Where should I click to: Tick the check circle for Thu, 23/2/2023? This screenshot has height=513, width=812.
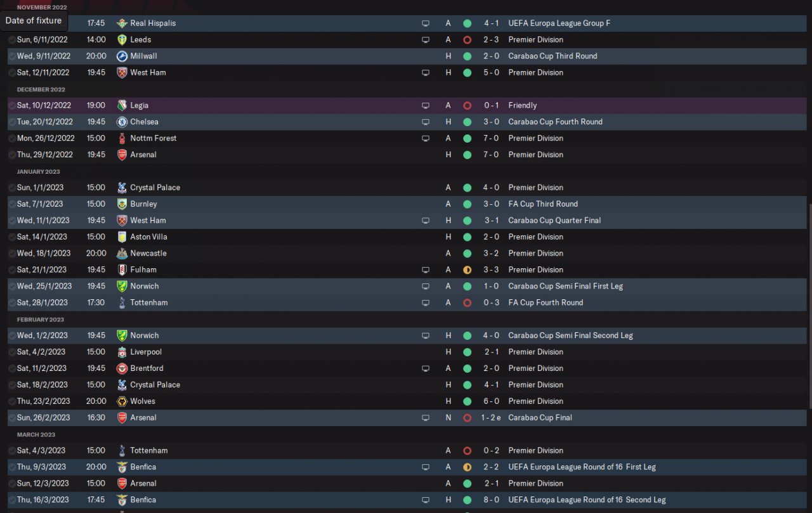pyautogui.click(x=12, y=401)
